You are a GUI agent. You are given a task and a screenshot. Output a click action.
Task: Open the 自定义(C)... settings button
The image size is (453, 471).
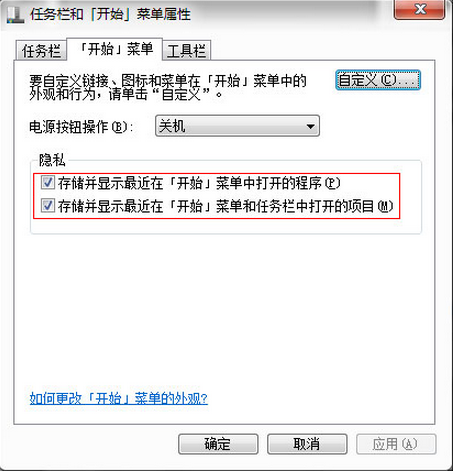(x=378, y=80)
